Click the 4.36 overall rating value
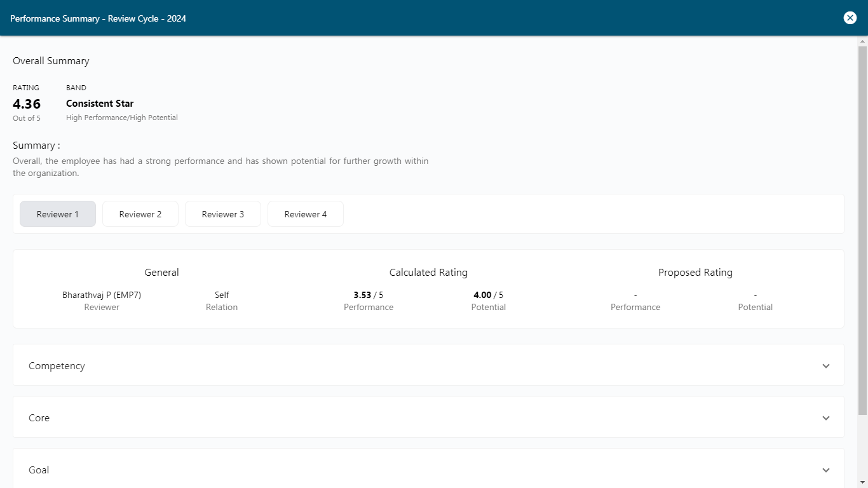Image resolution: width=868 pixels, height=488 pixels. (27, 104)
